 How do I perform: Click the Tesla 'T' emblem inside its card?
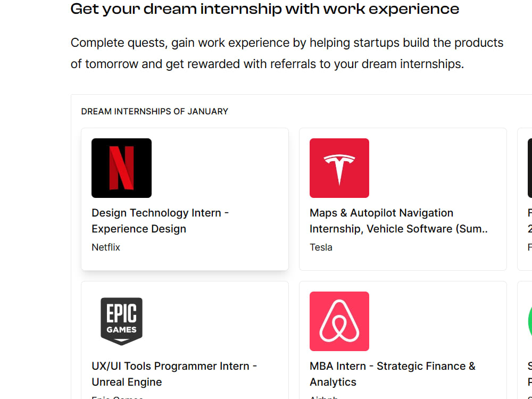[x=339, y=168]
